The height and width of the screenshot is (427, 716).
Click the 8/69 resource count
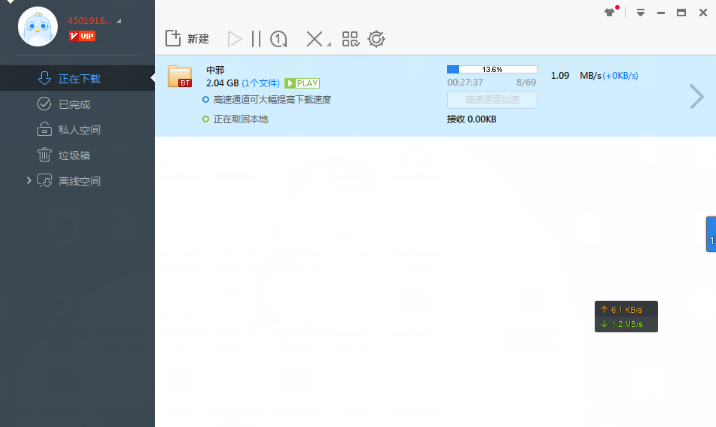pyautogui.click(x=526, y=83)
